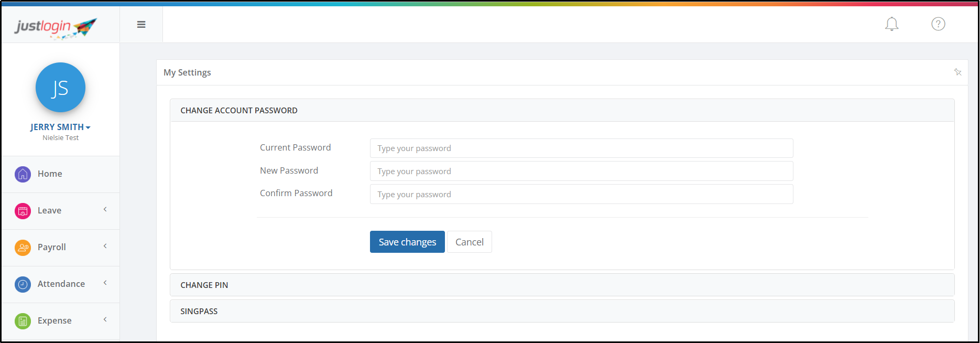Click the Leave calendar icon
Viewport: 980px width, 343px height.
pos(23,211)
